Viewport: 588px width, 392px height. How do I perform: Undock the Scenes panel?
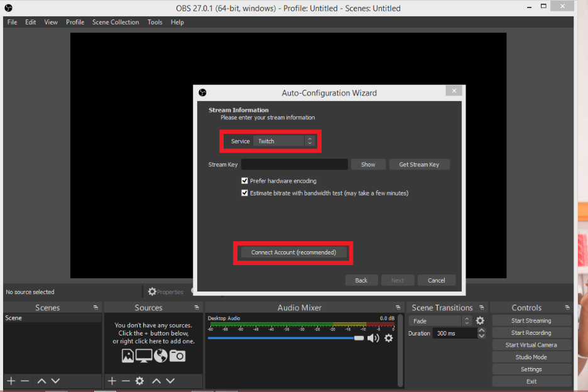(95, 308)
